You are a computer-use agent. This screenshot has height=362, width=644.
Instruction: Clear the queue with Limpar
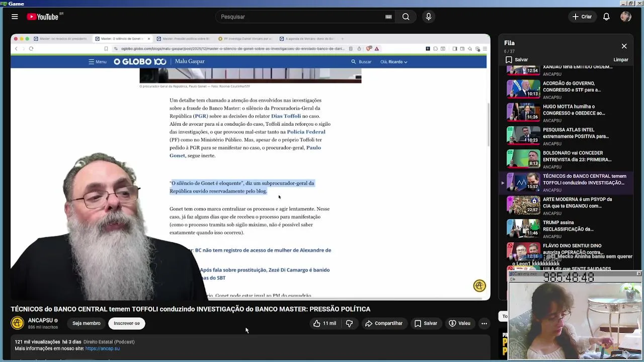(x=621, y=59)
